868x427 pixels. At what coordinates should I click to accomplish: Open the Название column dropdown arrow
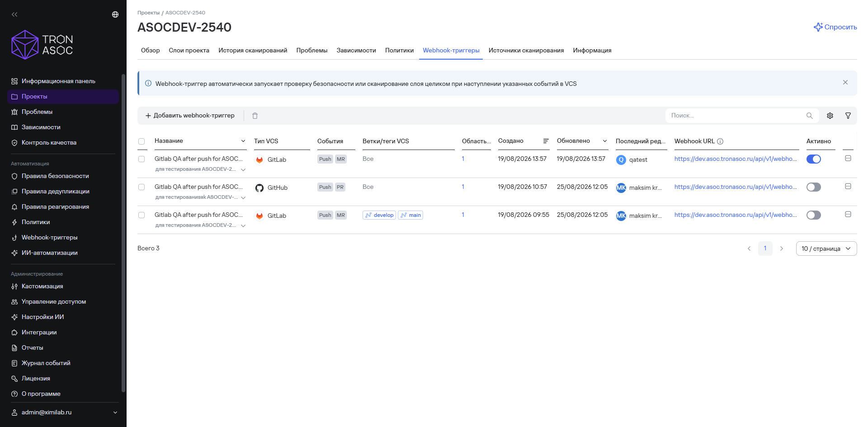click(x=243, y=141)
